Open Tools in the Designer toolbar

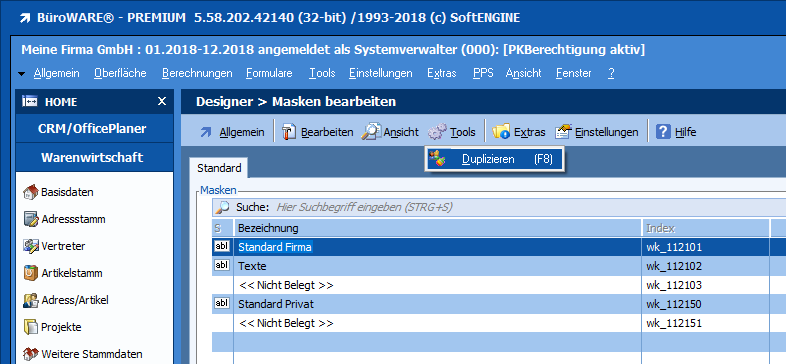pos(463,132)
